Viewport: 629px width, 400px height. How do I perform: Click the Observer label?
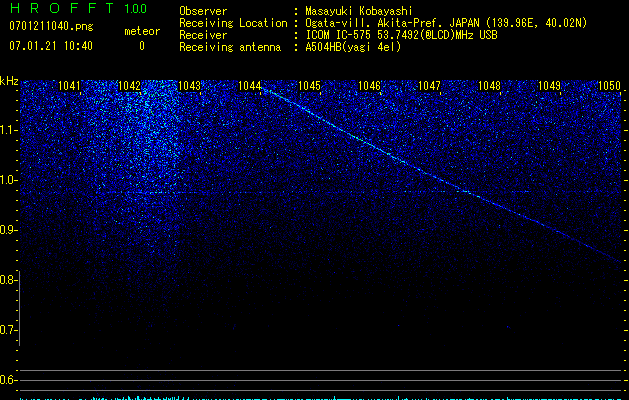pyautogui.click(x=203, y=11)
